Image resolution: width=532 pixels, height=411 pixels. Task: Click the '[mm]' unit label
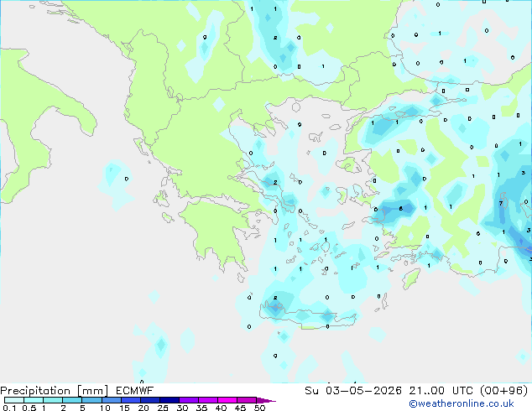point(93,391)
